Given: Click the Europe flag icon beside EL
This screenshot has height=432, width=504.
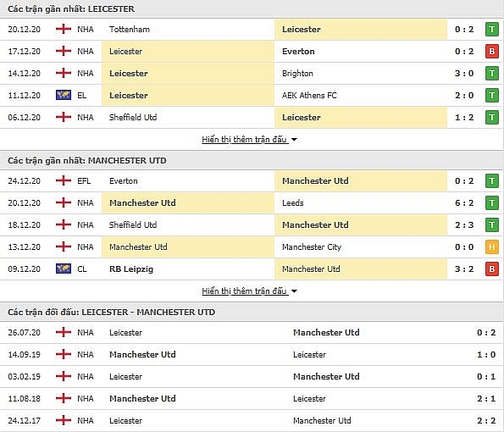Looking at the screenshot, I should pyautogui.click(x=64, y=95).
